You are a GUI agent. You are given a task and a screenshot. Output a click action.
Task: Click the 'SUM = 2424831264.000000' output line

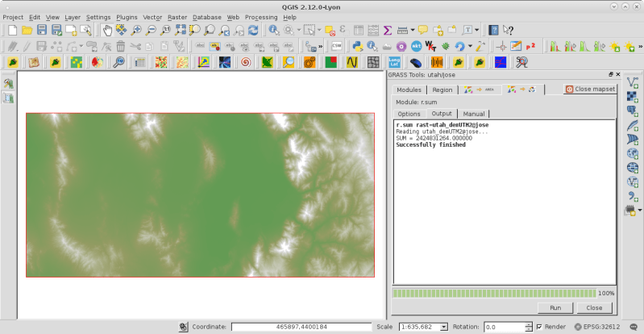(x=434, y=138)
